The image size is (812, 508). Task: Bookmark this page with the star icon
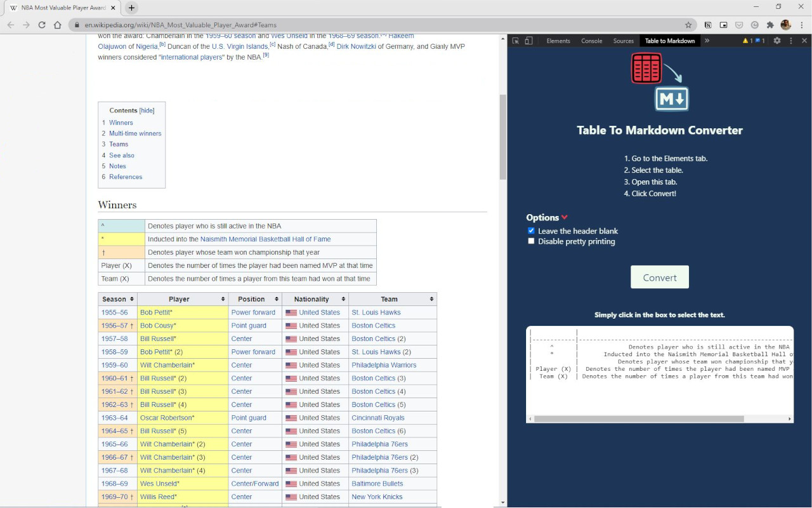coord(688,25)
